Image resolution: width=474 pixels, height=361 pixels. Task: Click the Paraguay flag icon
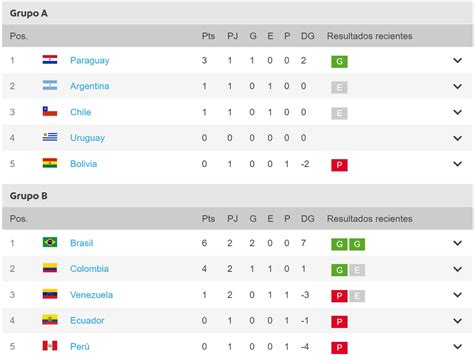coord(50,60)
